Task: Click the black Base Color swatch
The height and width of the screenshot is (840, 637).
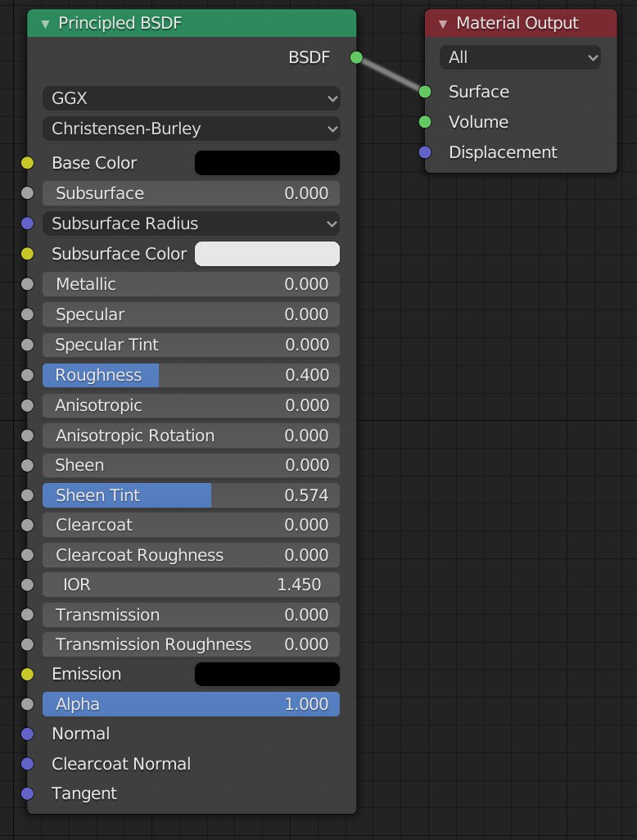Action: click(x=267, y=163)
